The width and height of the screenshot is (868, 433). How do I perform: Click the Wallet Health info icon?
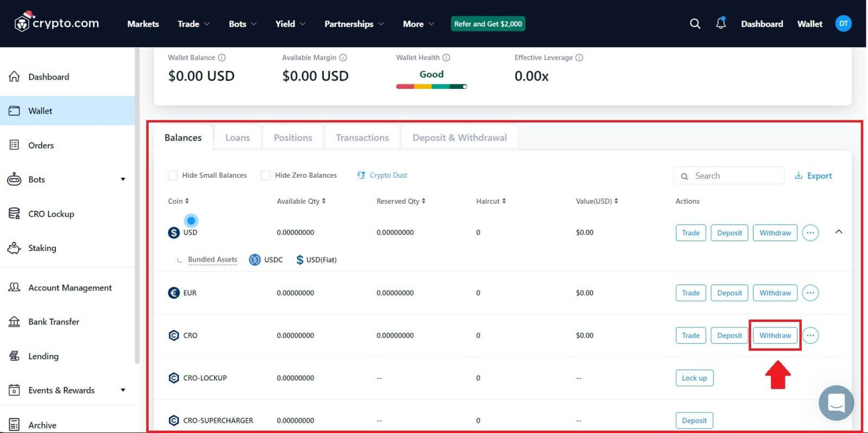coord(446,57)
